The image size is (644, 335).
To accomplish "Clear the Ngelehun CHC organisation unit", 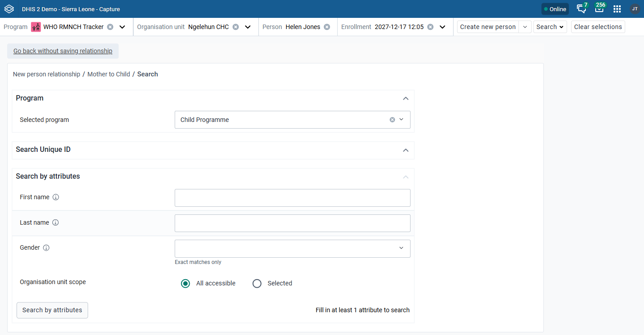I will (x=236, y=27).
